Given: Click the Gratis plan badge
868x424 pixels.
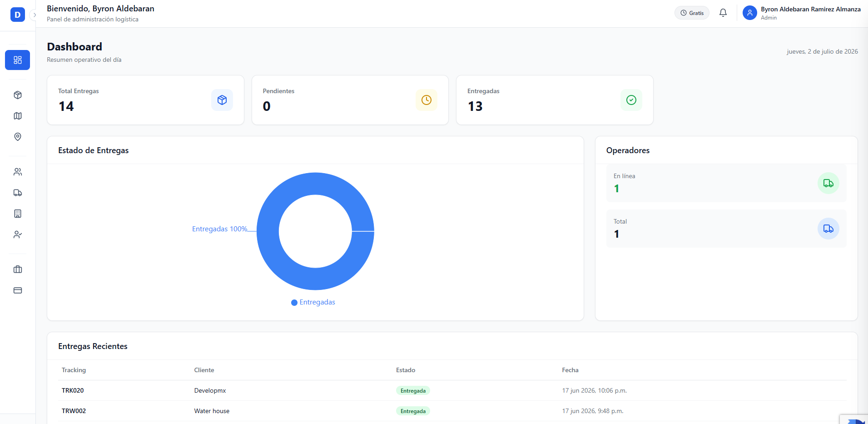Looking at the screenshot, I should (692, 13).
